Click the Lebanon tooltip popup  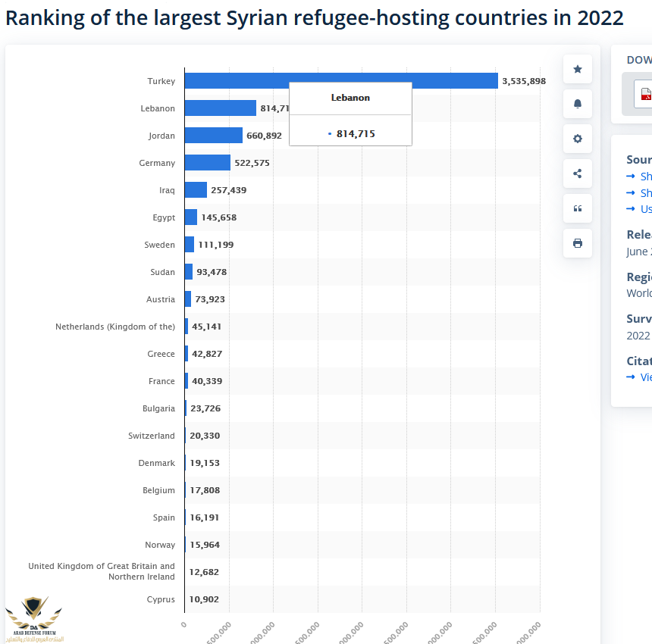[x=350, y=114]
